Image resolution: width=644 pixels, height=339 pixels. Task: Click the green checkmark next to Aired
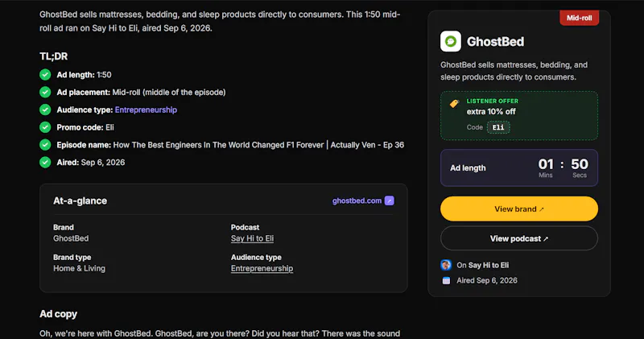coord(45,163)
